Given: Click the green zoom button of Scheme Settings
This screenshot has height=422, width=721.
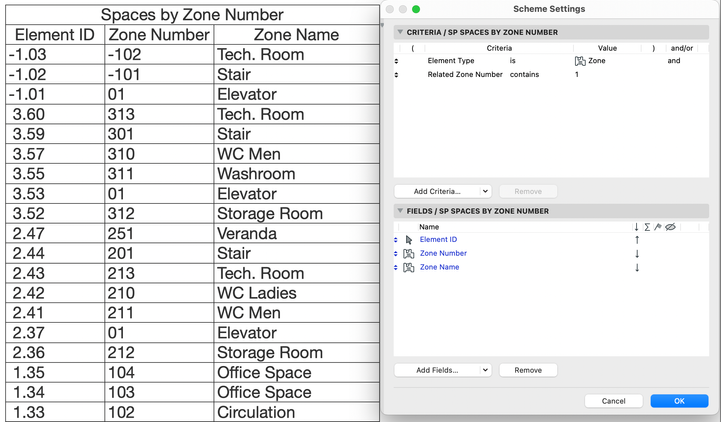Looking at the screenshot, I should 416,9.
